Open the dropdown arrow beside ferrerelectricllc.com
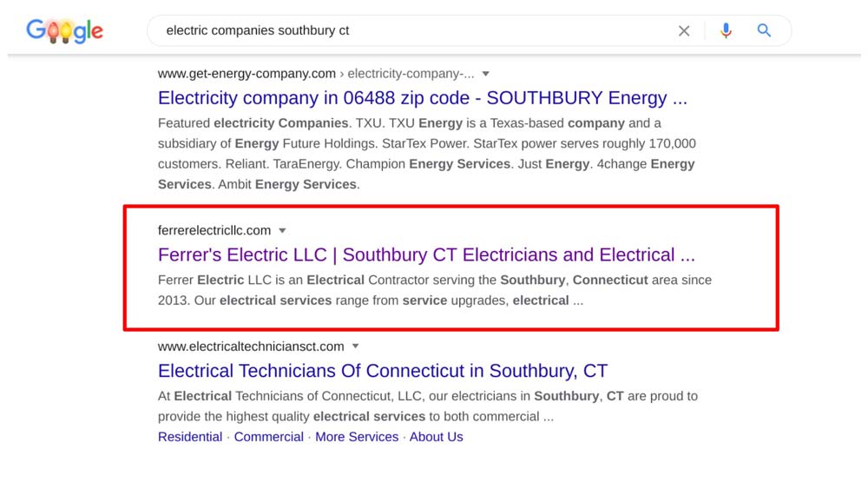 pyautogui.click(x=282, y=230)
